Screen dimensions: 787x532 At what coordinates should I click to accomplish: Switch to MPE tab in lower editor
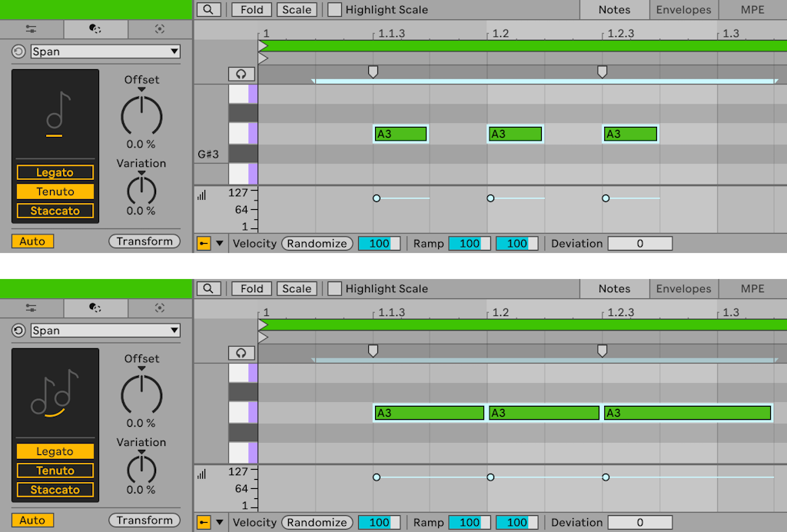753,288
